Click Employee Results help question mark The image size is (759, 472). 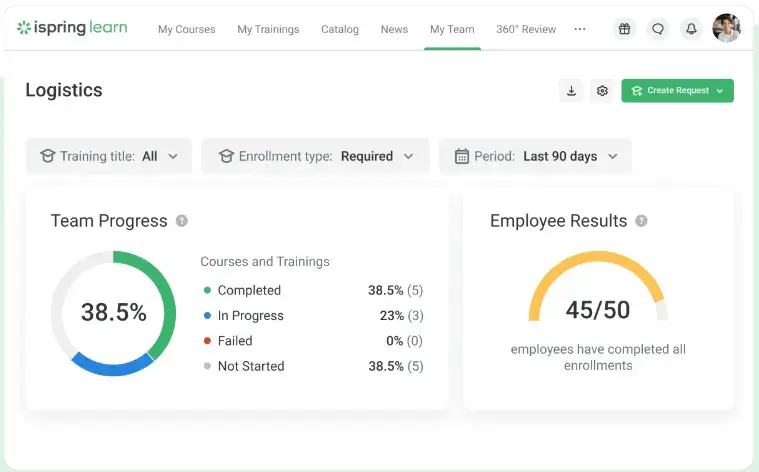point(641,221)
